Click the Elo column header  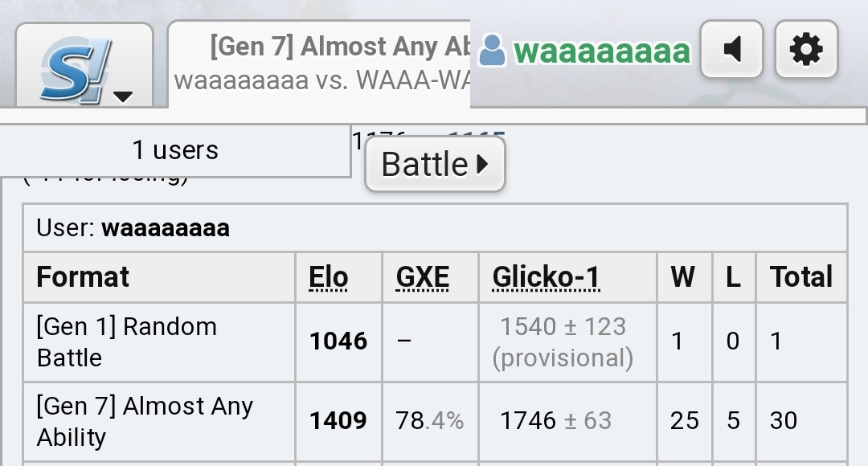pos(328,276)
